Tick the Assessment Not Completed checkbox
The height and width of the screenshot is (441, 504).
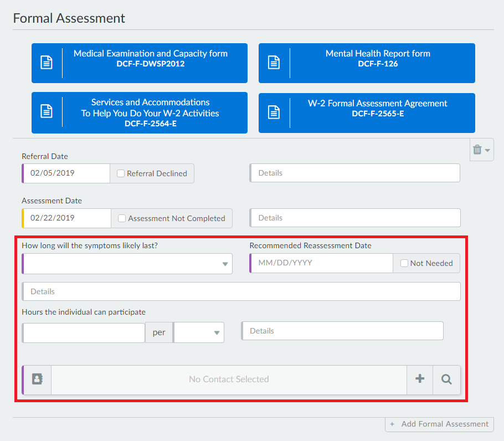point(122,218)
